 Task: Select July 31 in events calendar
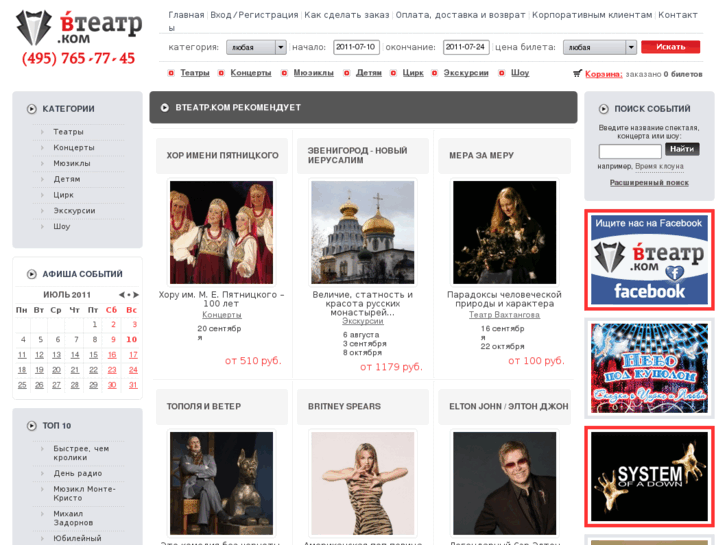133,385
